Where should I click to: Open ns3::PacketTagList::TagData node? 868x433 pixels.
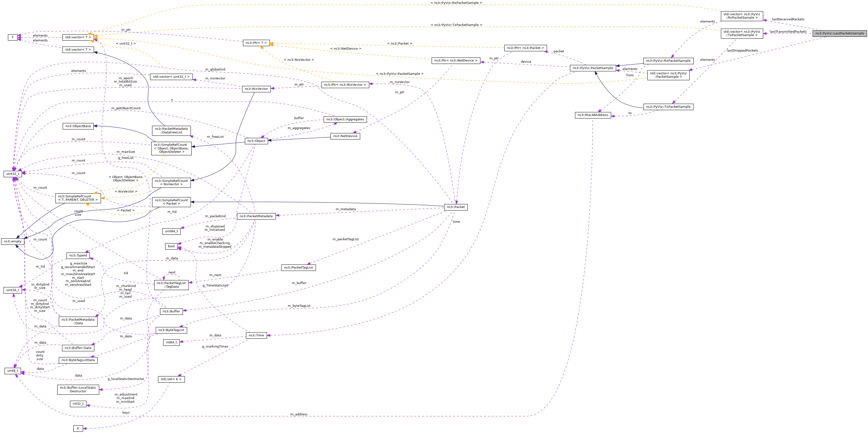coord(171,285)
